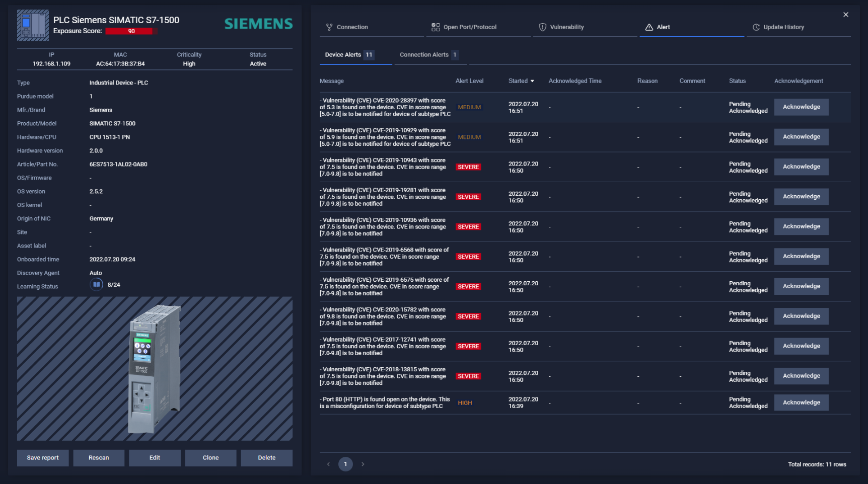
Task: Acknowledge the CVE-2019-6575 alert
Action: tap(801, 286)
